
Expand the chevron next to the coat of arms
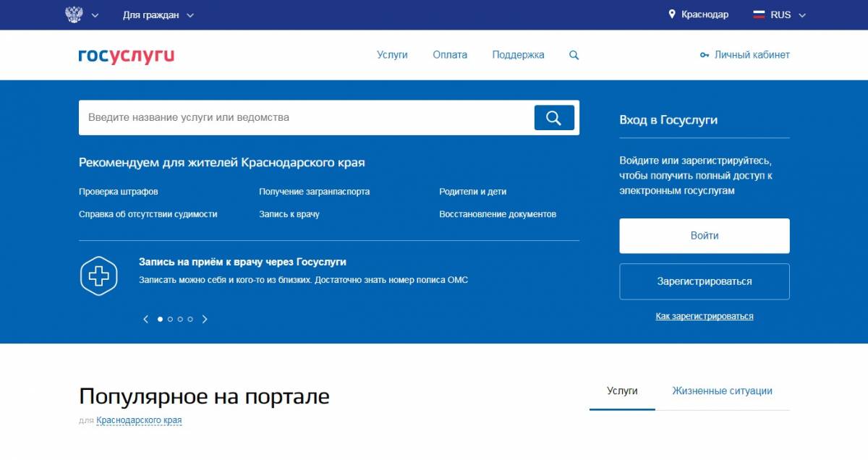[95, 15]
